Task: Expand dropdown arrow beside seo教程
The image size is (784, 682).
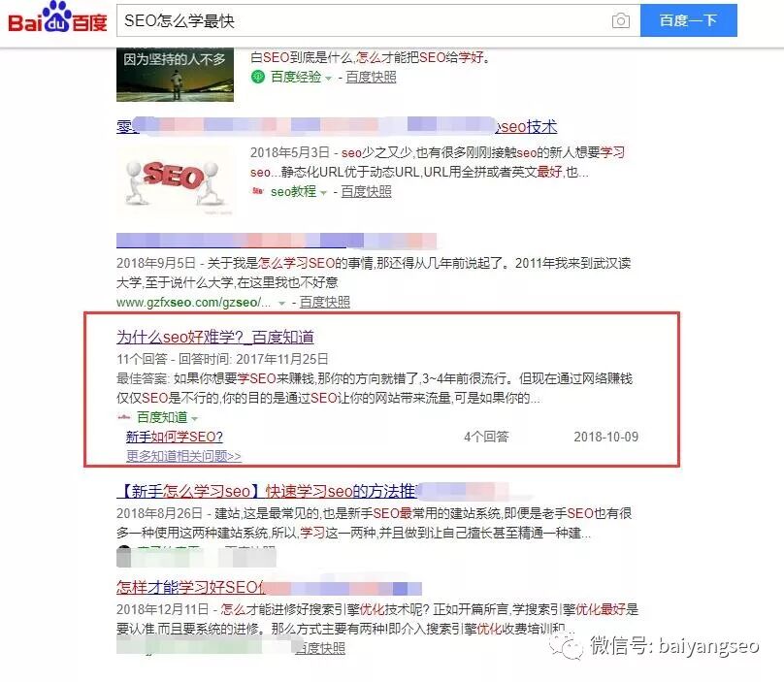Action: tap(323, 192)
